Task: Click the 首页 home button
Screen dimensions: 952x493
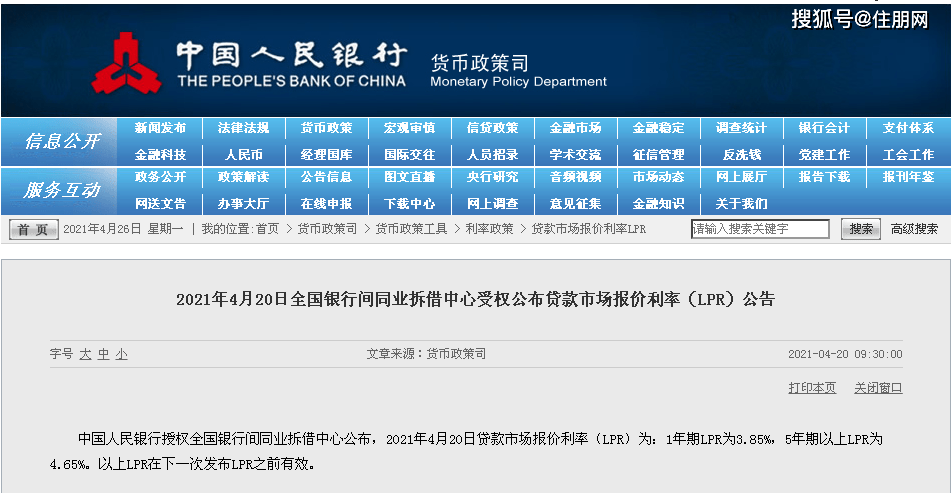Action: point(33,229)
